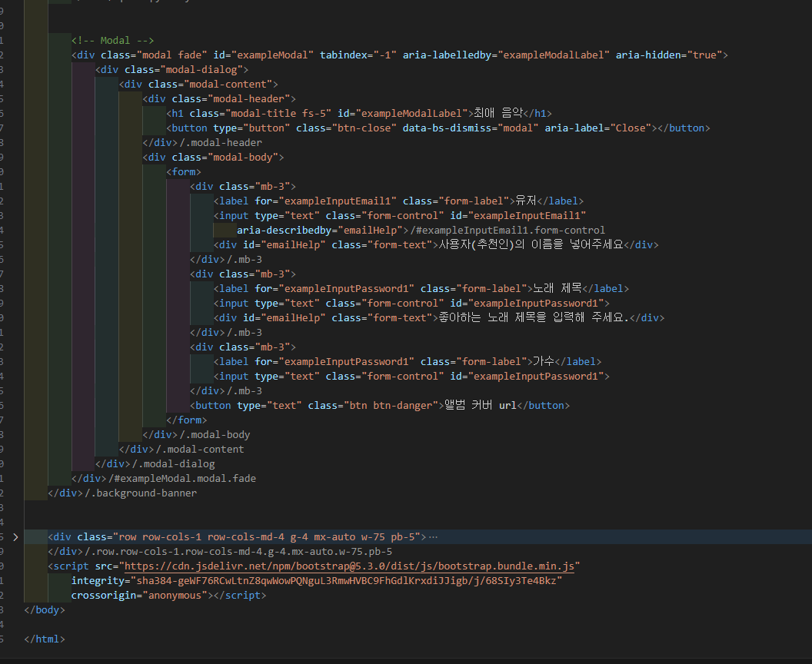Expand the folded row row-cols-1 div chevron
The height and width of the screenshot is (664, 812).
(15, 537)
